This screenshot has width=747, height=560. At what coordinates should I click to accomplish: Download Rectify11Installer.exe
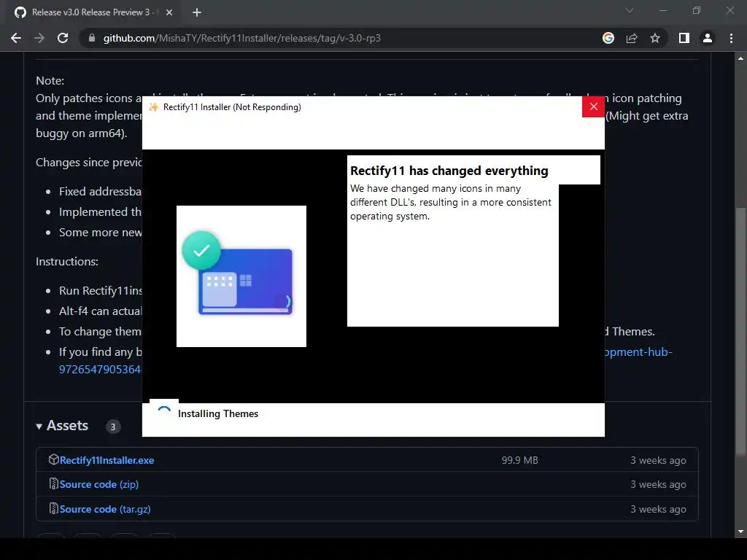point(107,461)
